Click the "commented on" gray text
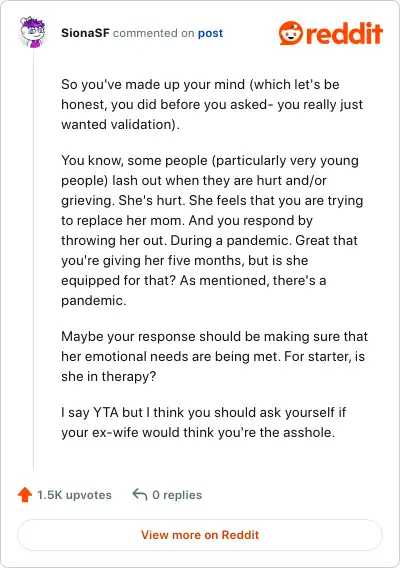The width and height of the screenshot is (400, 568). coord(154,33)
